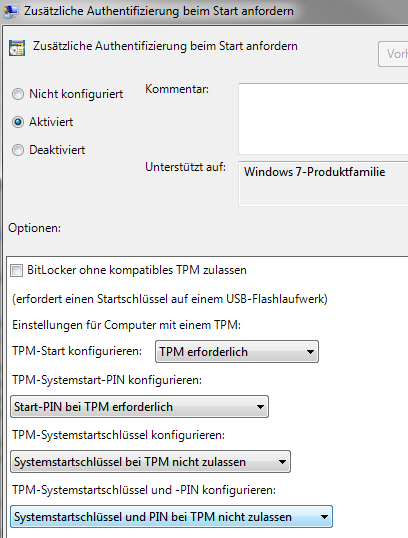This screenshot has height=538, width=408.
Task: Open the TPM erforderlich dropdown
Action: (x=237, y=352)
